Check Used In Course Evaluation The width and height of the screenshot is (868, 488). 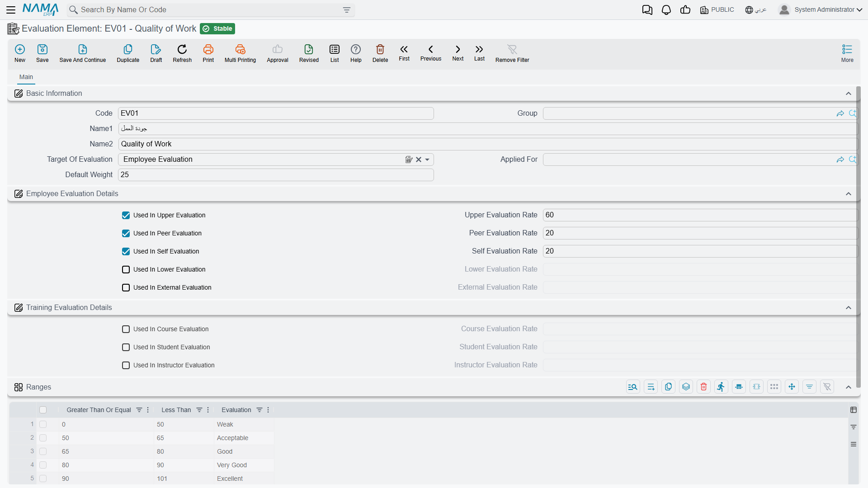pyautogui.click(x=126, y=329)
